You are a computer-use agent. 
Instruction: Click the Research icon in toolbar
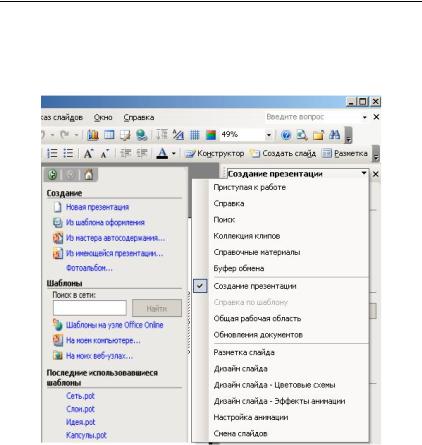[302, 135]
